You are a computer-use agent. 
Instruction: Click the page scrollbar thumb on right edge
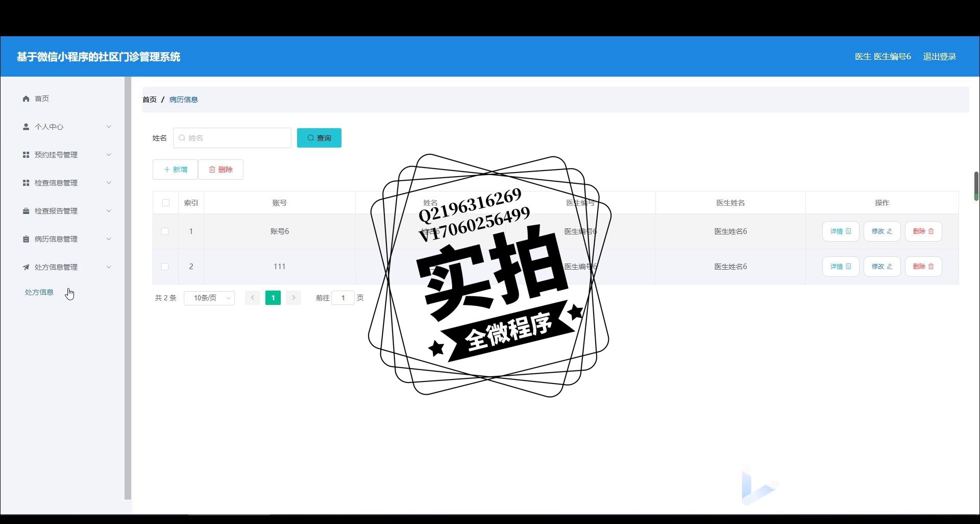point(976,186)
